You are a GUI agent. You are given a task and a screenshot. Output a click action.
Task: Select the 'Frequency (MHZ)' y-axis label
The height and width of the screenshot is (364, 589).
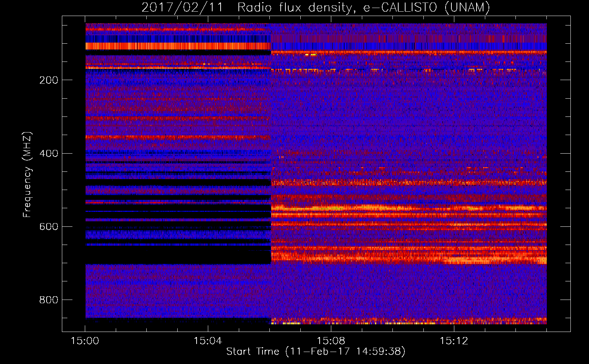coord(27,174)
